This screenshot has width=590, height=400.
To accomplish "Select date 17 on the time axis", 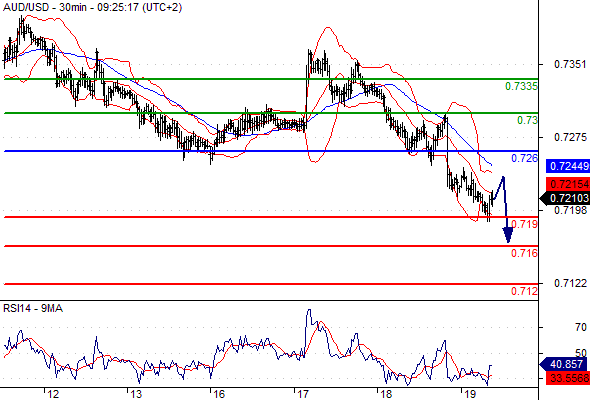I will 303,394.
